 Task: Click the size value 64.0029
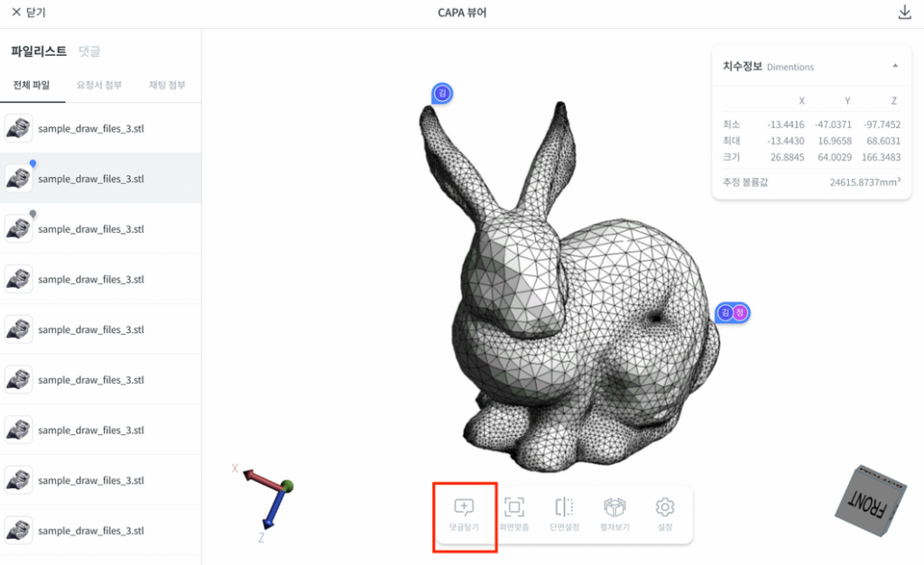click(x=835, y=157)
